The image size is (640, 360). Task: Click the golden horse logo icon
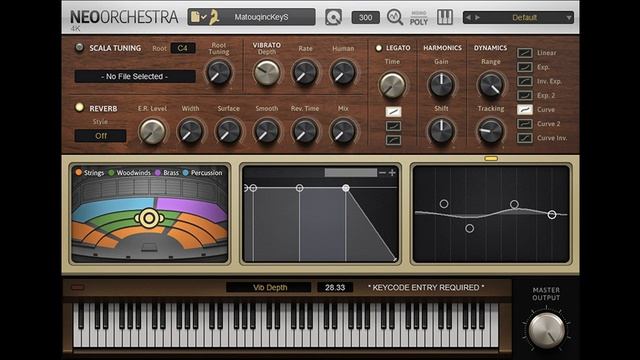(214, 17)
